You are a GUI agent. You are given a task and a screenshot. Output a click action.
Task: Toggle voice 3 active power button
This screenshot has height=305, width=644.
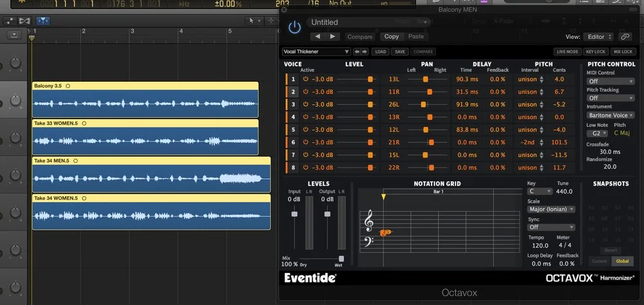pyautogui.click(x=305, y=104)
